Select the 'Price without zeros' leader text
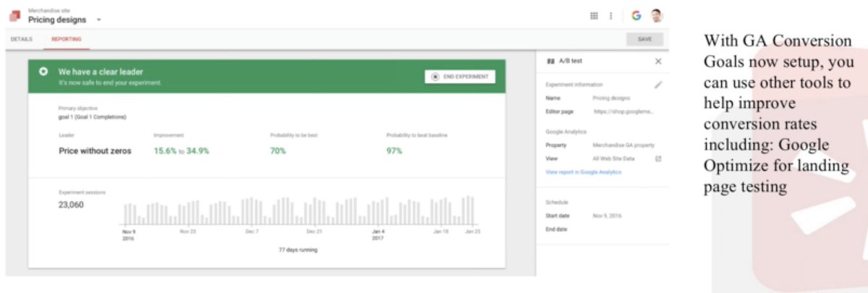868x293 pixels. point(95,150)
